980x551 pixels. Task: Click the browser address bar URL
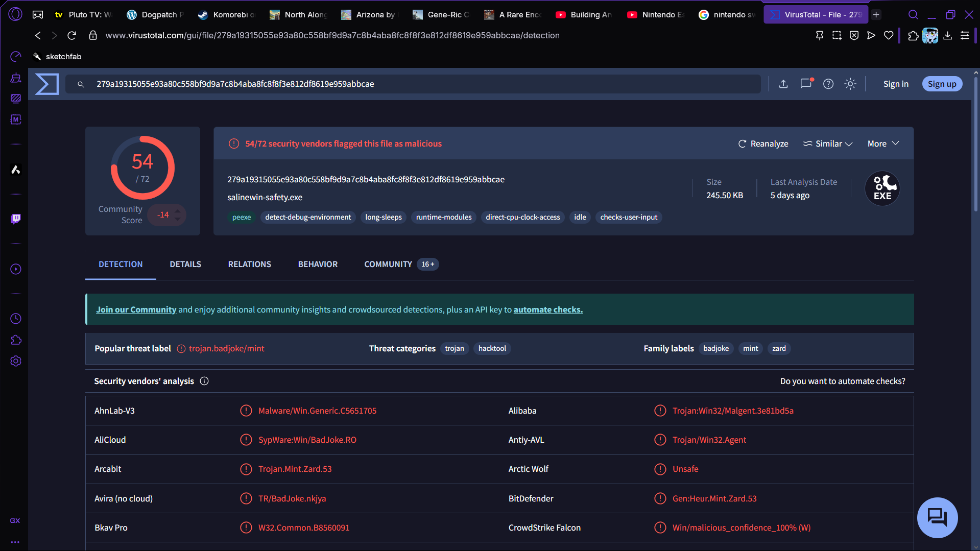332,36
